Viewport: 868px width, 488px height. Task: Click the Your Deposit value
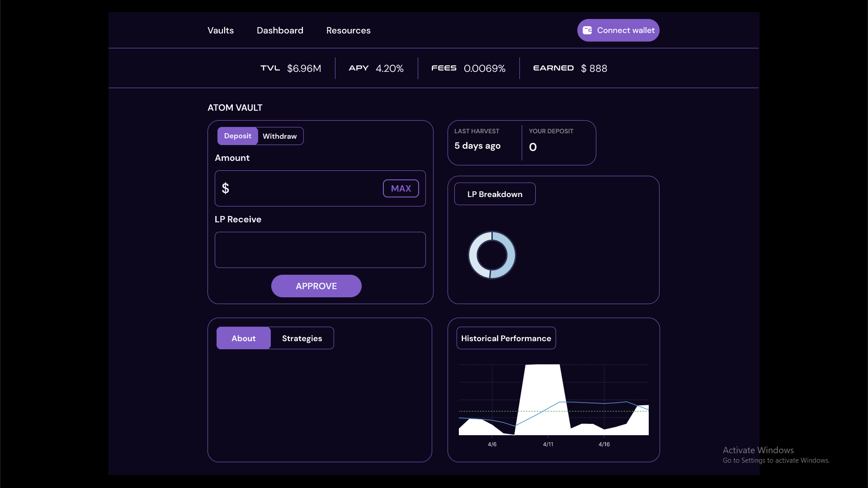pos(533,147)
